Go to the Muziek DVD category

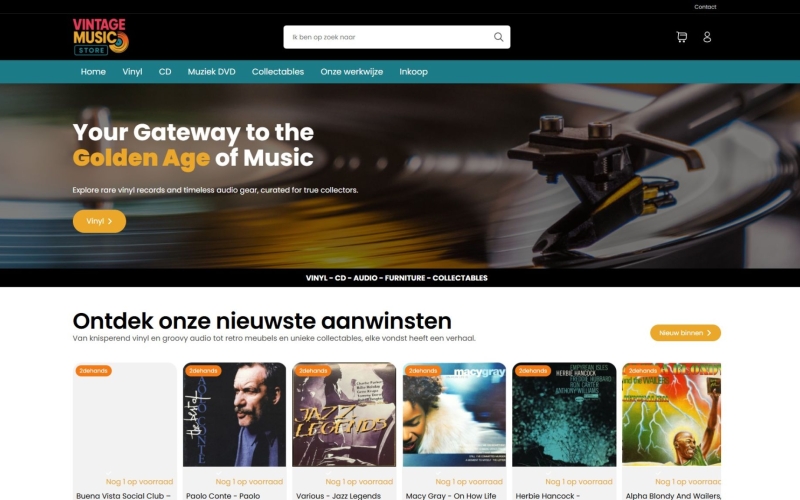tap(211, 72)
